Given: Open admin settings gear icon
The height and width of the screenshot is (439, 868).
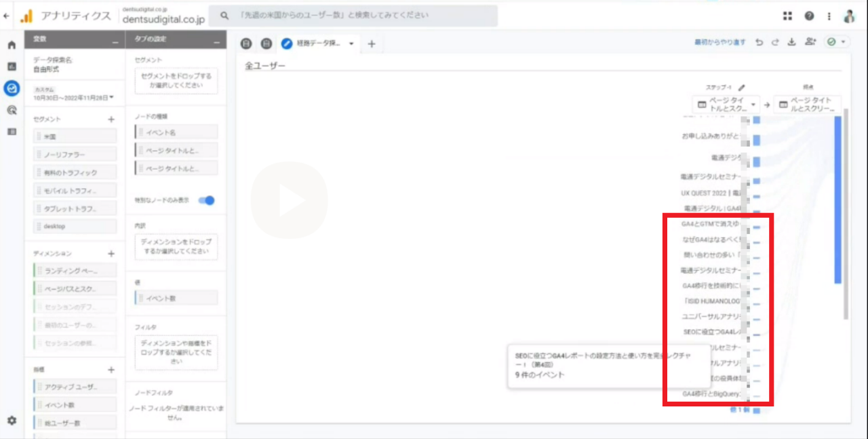Looking at the screenshot, I should tap(12, 421).
